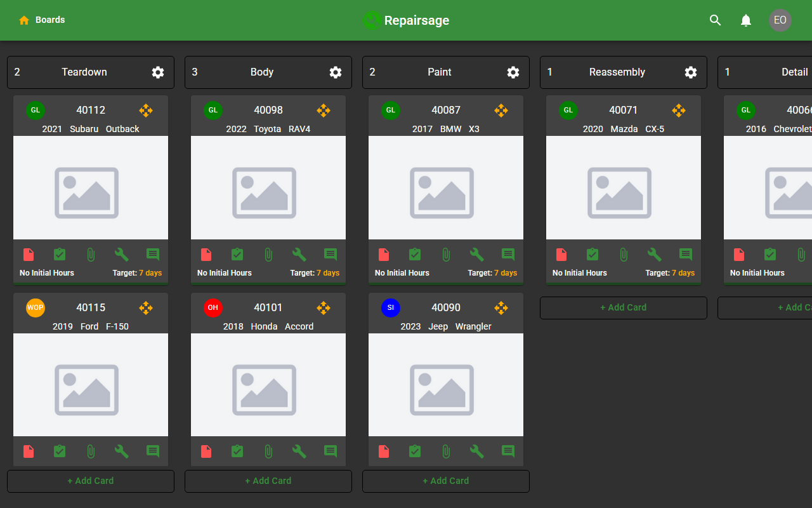Open the photo placeholder on the Honda Accord card
Viewport: 812px width, 508px height.
click(268, 385)
